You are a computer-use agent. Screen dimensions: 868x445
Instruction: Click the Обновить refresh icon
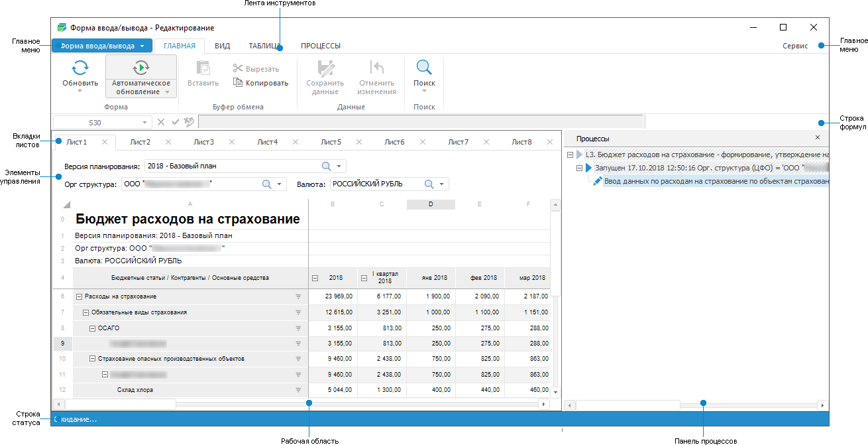(x=80, y=67)
